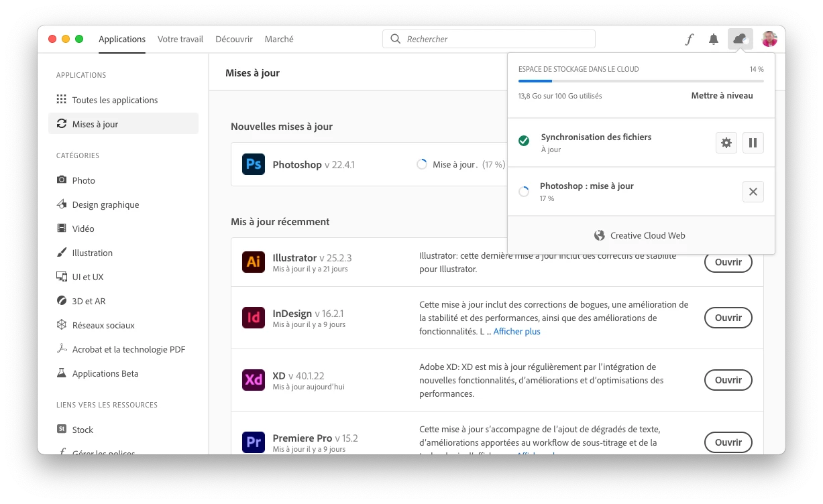
Task: Click the search magnifier icon
Action: point(396,39)
